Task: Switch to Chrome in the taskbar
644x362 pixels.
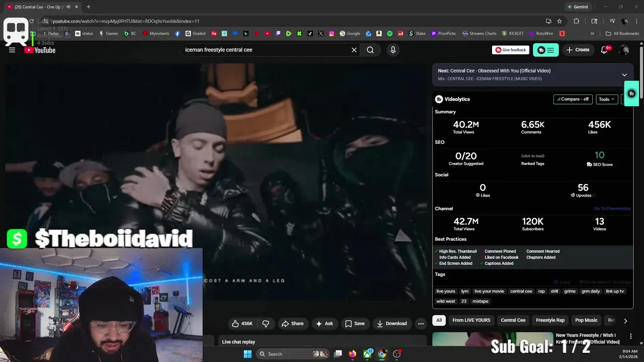Action: pos(382,354)
